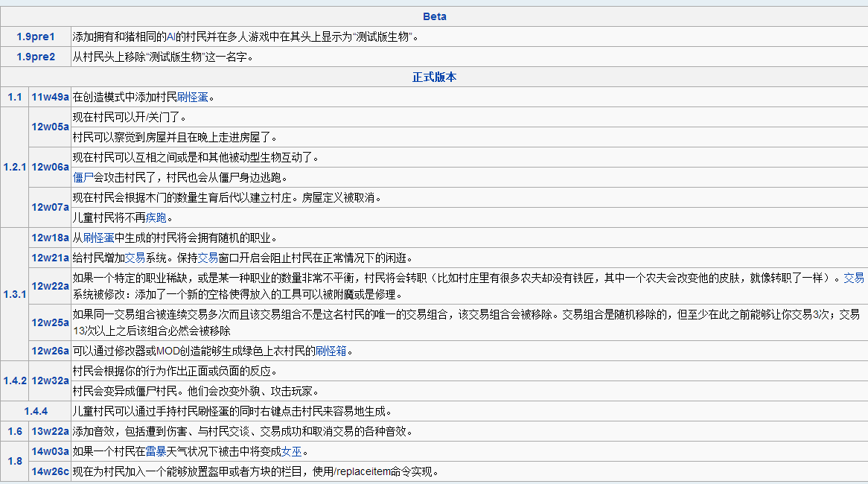868x484 pixels.
Task: Click the text 村民会根据你的行为作出正面或负面的反应。
Action: pos(175,371)
